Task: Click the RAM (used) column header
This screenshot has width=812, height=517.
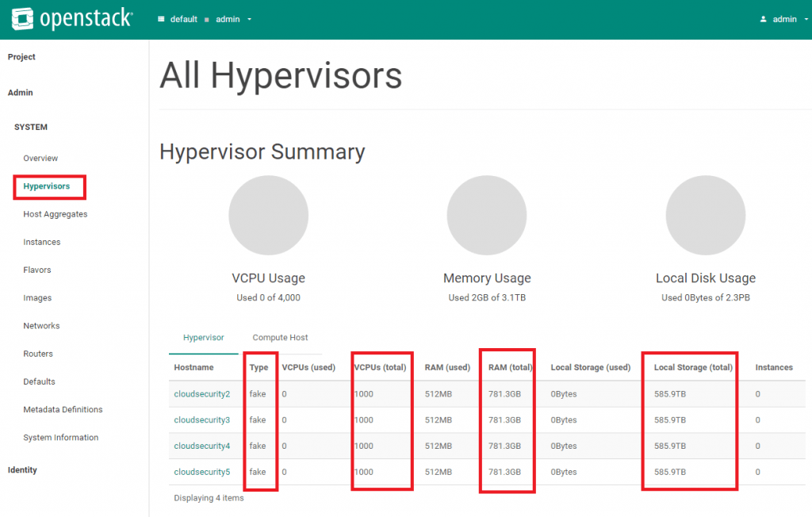Action: tap(447, 367)
